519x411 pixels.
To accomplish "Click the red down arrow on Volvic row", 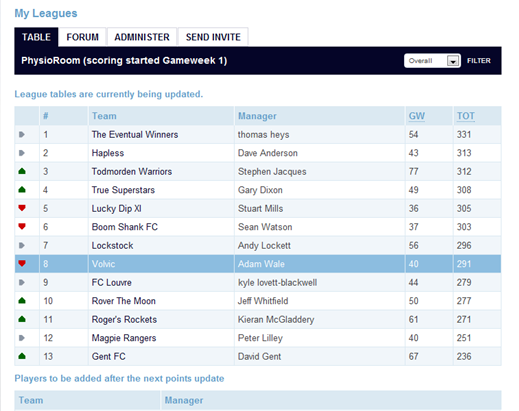I will pyautogui.click(x=22, y=264).
